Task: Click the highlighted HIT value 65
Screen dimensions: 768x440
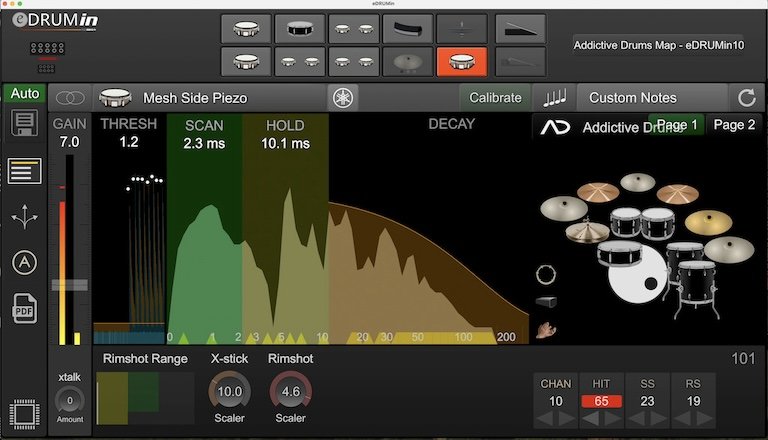Action: point(601,401)
